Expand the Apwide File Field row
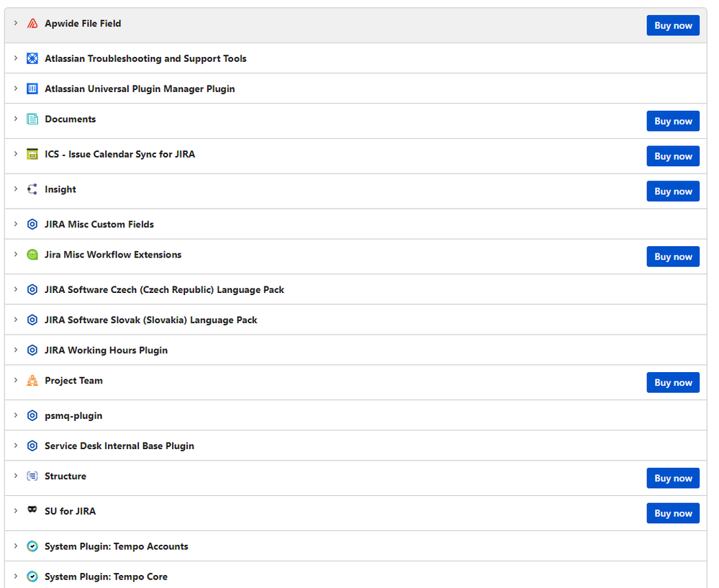The image size is (719, 588). coord(16,23)
